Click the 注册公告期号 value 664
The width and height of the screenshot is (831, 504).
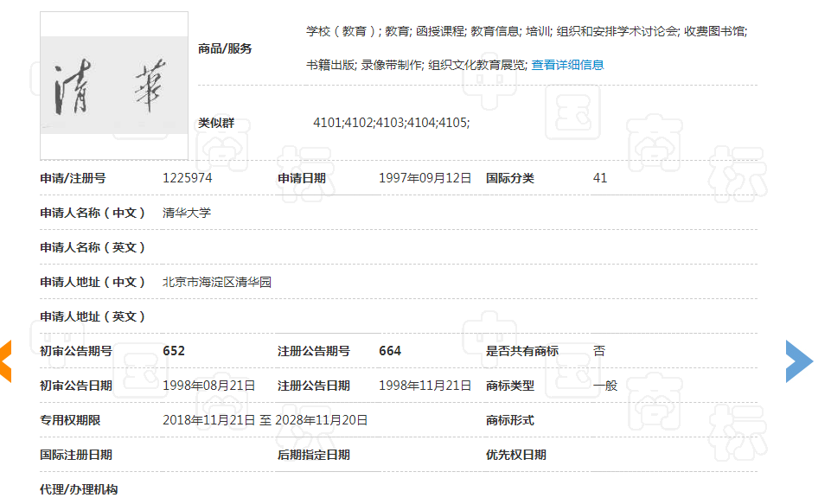[x=388, y=350]
